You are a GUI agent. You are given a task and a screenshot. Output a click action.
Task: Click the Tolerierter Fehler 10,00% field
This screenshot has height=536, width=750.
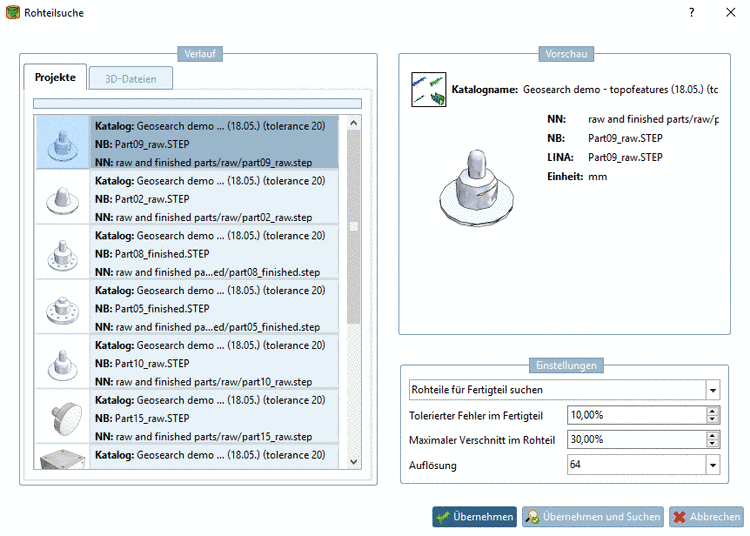click(x=637, y=415)
